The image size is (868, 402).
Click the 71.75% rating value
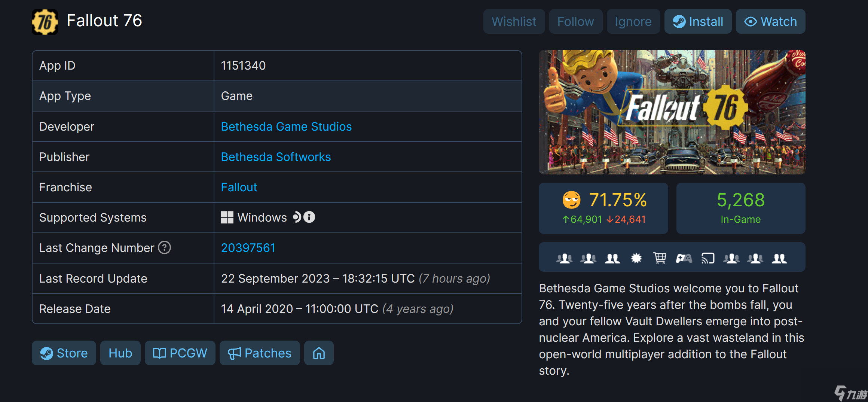click(618, 200)
